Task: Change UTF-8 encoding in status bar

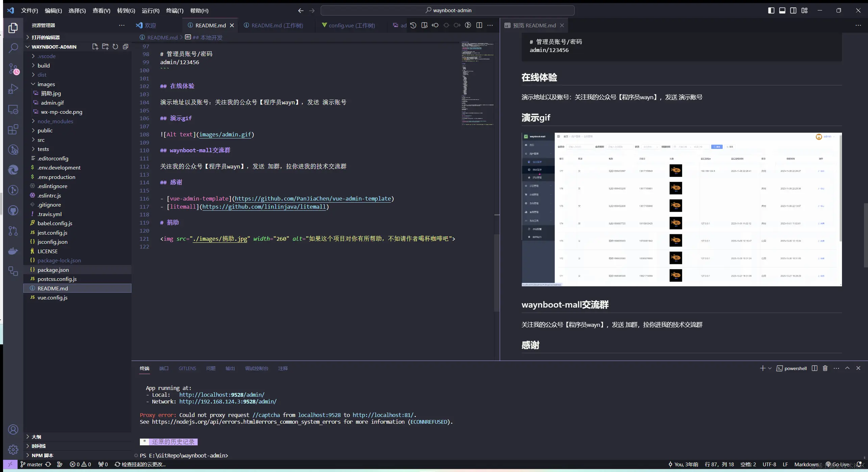Action: pyautogui.click(x=769, y=464)
